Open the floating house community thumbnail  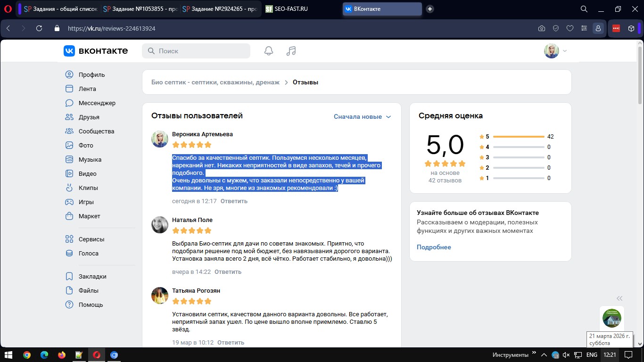click(x=612, y=318)
